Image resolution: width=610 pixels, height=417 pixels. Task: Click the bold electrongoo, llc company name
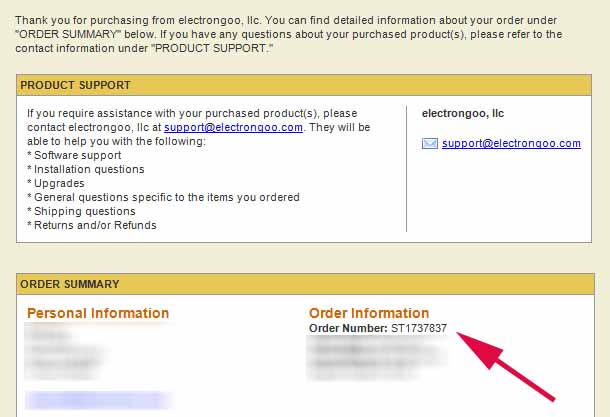(x=463, y=114)
